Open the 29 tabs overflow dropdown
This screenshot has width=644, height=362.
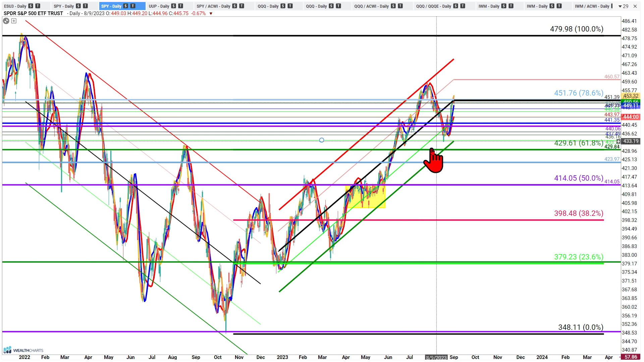tap(624, 6)
